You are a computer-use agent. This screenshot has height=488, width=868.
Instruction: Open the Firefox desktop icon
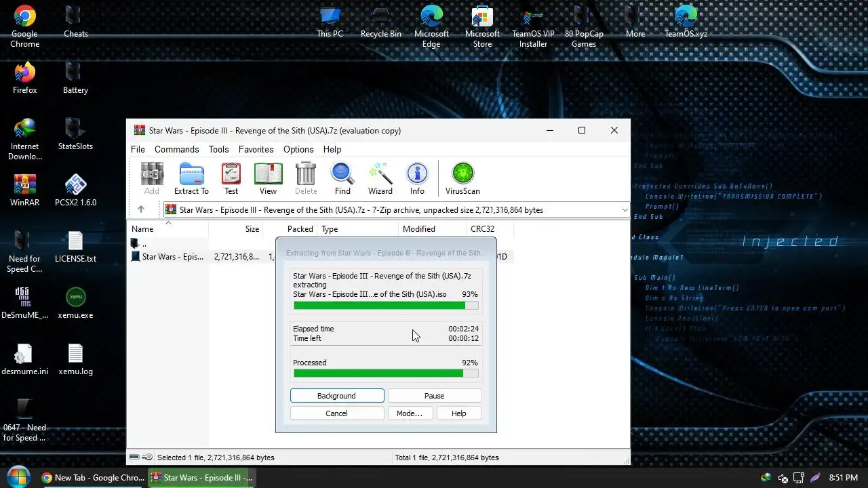click(x=24, y=78)
